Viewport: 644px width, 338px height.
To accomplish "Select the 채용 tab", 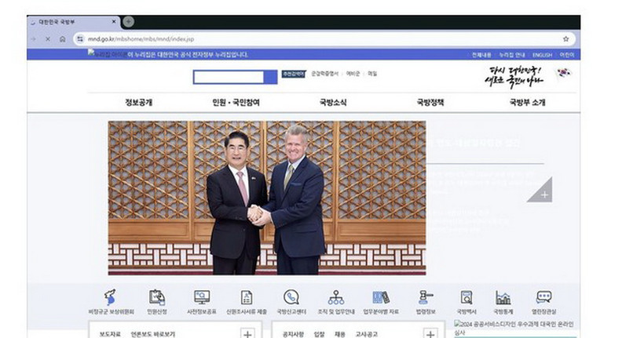I will click(339, 334).
